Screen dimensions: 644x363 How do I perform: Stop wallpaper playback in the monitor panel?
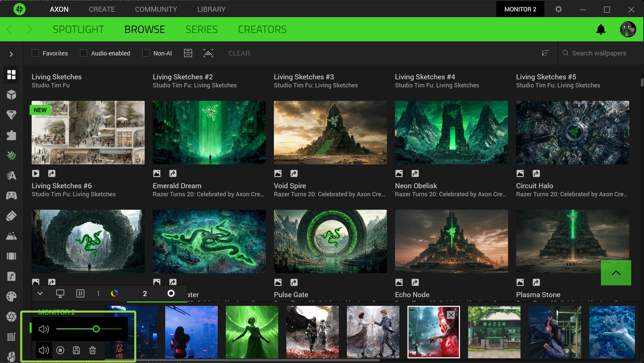point(60,351)
